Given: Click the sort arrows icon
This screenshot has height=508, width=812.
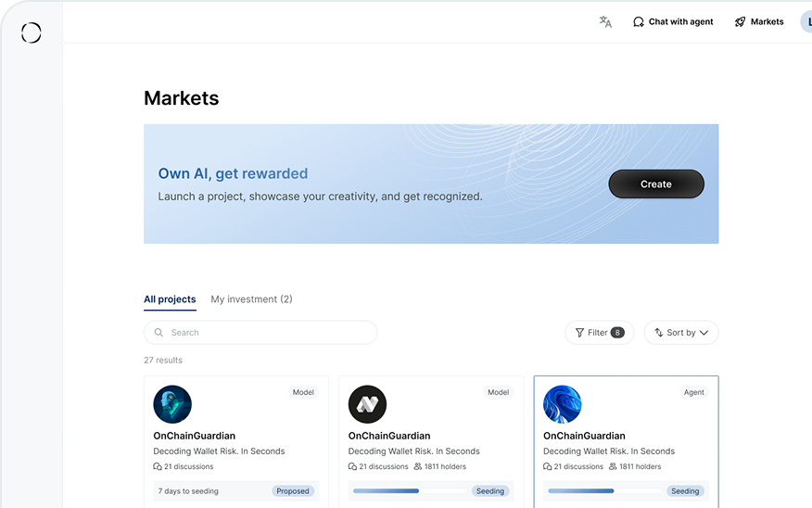Looking at the screenshot, I should pos(659,333).
